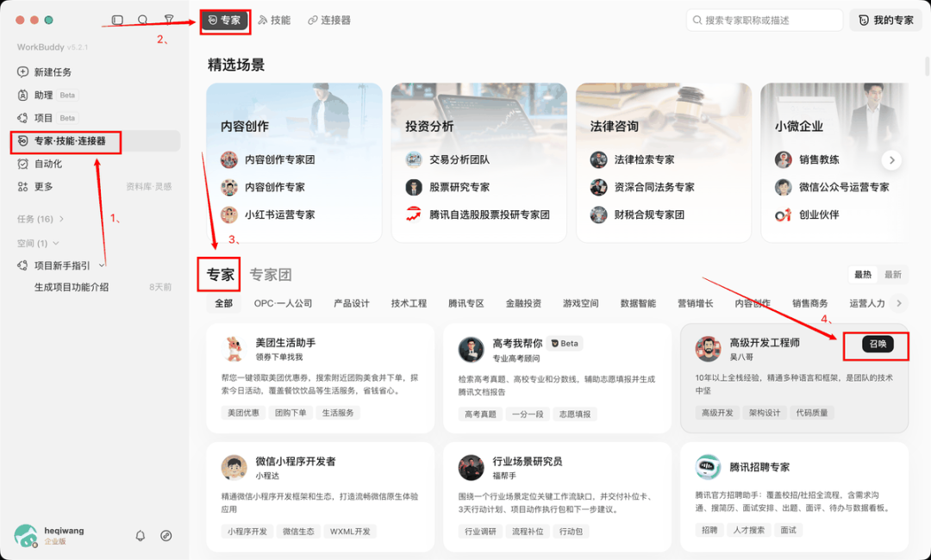Click the 志愿填报 tag
The width and height of the screenshot is (931, 560).
pos(575,414)
